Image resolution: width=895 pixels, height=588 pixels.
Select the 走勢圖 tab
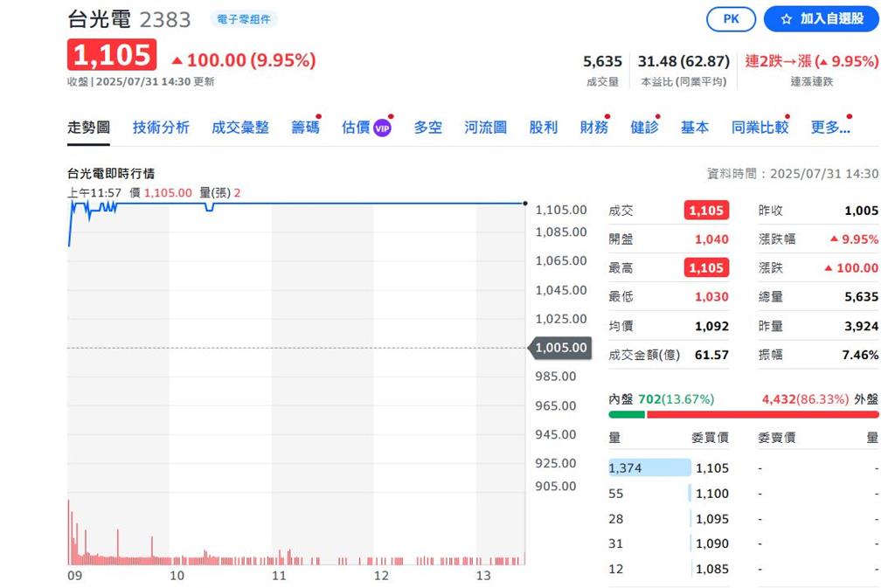click(88, 128)
